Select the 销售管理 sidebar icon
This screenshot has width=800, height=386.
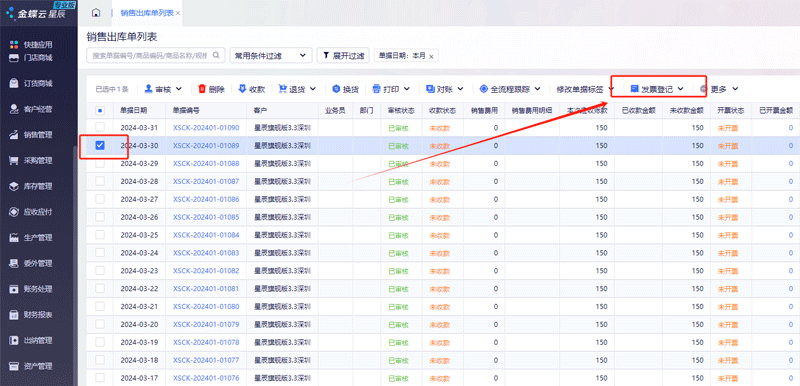15,135
